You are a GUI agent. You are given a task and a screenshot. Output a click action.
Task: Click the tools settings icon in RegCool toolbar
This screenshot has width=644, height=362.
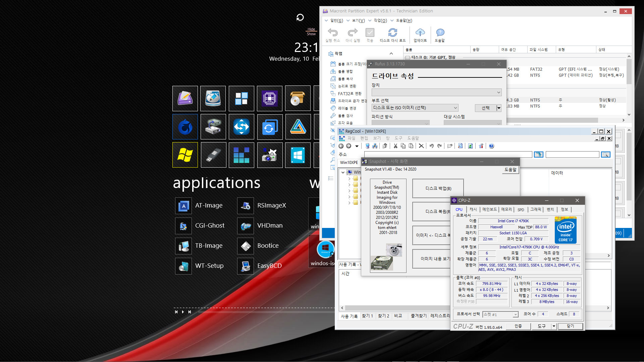pos(481,146)
